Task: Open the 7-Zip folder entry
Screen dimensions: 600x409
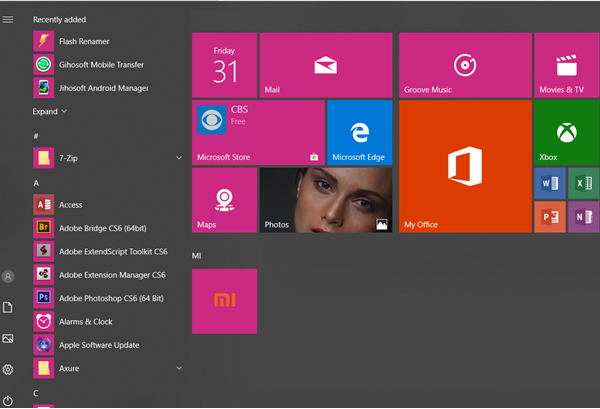Action: [108, 158]
